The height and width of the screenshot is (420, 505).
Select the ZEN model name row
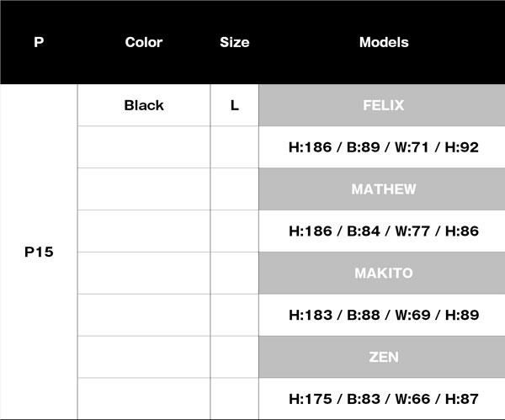383,357
